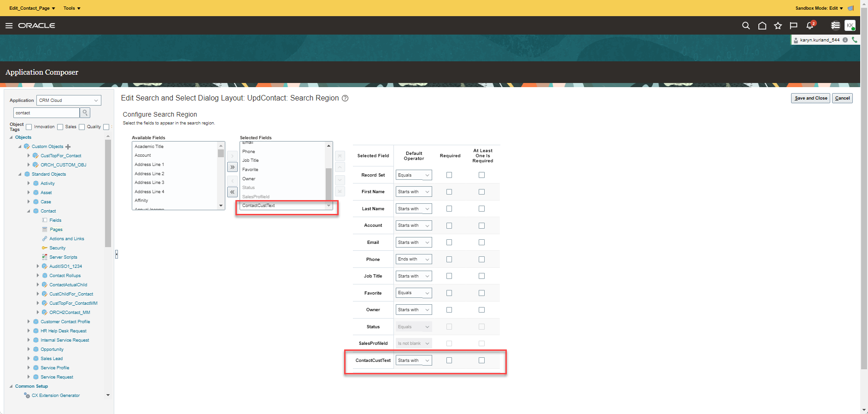
Task: Open Server Scripts under Contact
Action: 63,257
